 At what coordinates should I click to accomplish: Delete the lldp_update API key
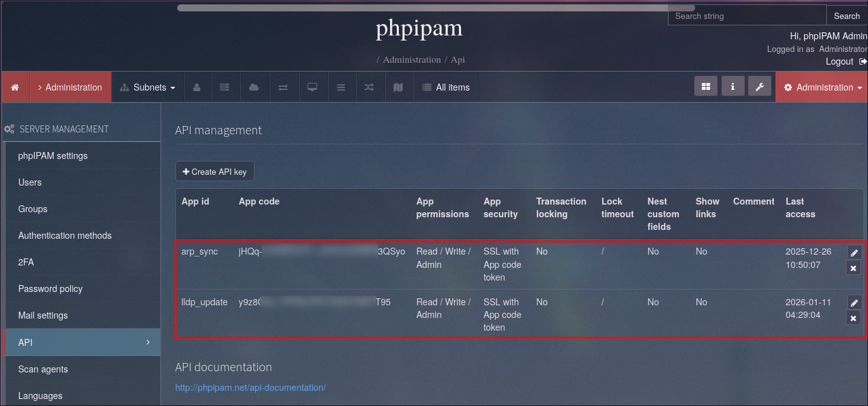853,318
